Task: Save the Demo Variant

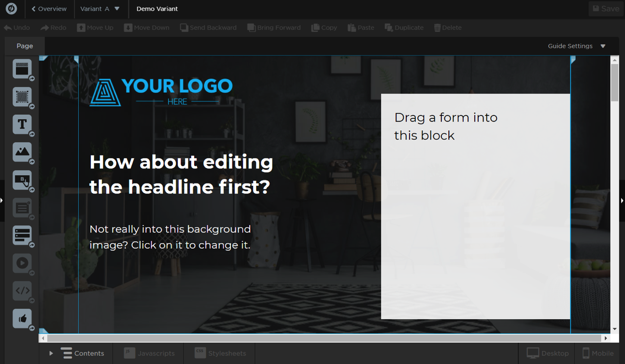Action: 605,8
